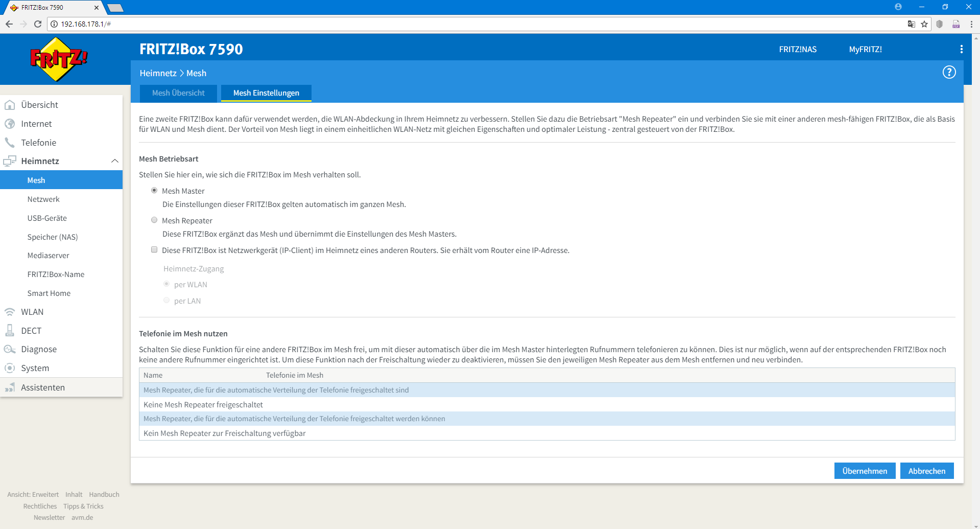Viewport: 980px width, 529px height.
Task: Open a new browser tab
Action: (x=115, y=8)
